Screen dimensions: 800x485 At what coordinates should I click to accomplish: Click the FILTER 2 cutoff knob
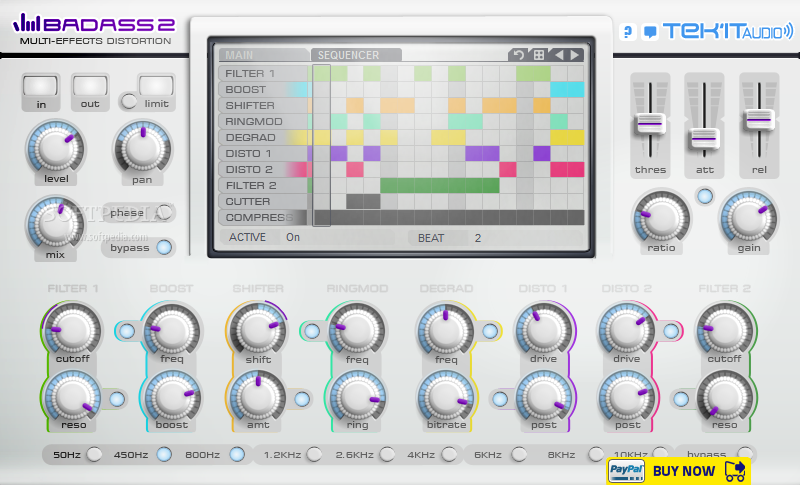724,330
